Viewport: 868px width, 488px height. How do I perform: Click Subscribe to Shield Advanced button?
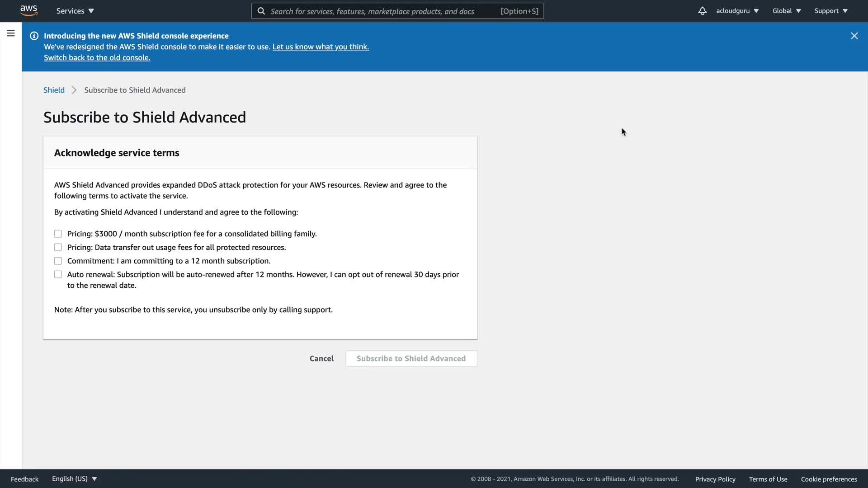pos(411,358)
